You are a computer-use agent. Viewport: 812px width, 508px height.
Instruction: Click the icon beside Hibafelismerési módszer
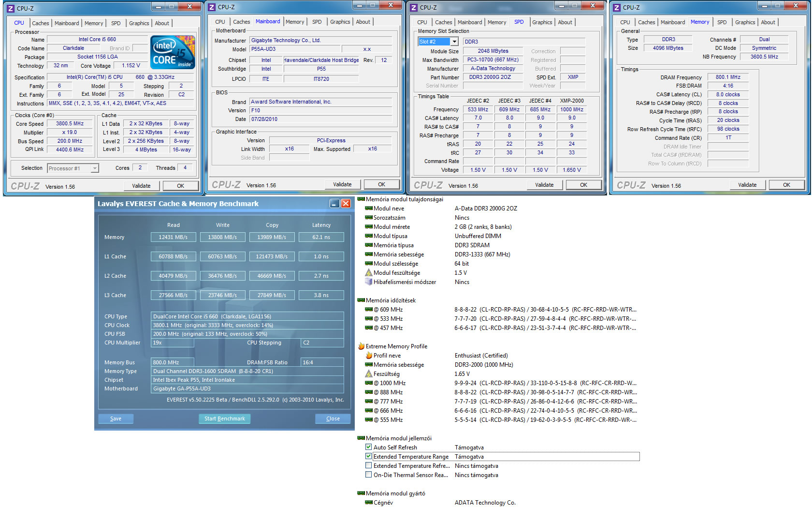(369, 282)
